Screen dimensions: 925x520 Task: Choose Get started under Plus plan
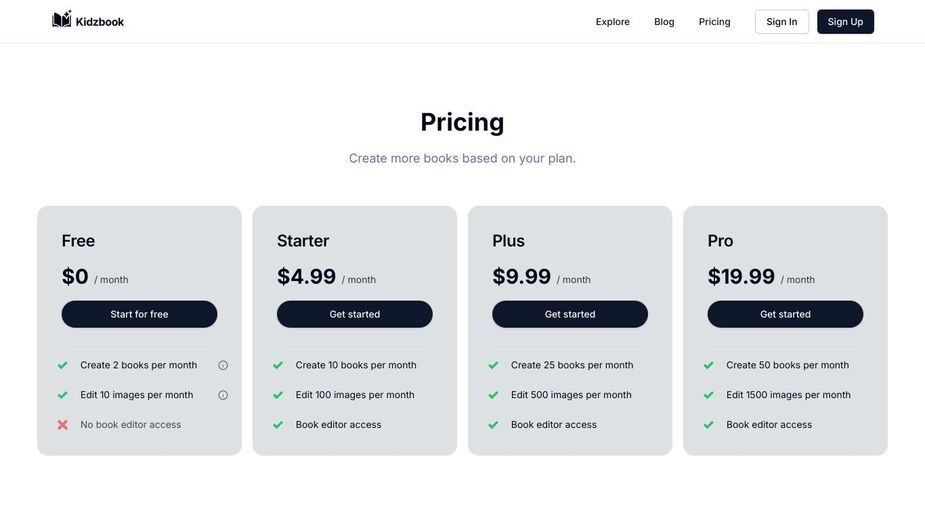[x=570, y=314]
